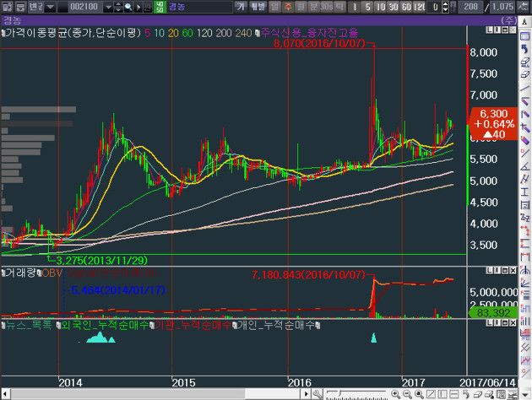Click the I button of price panel
532x400 pixels.
tap(497, 30)
